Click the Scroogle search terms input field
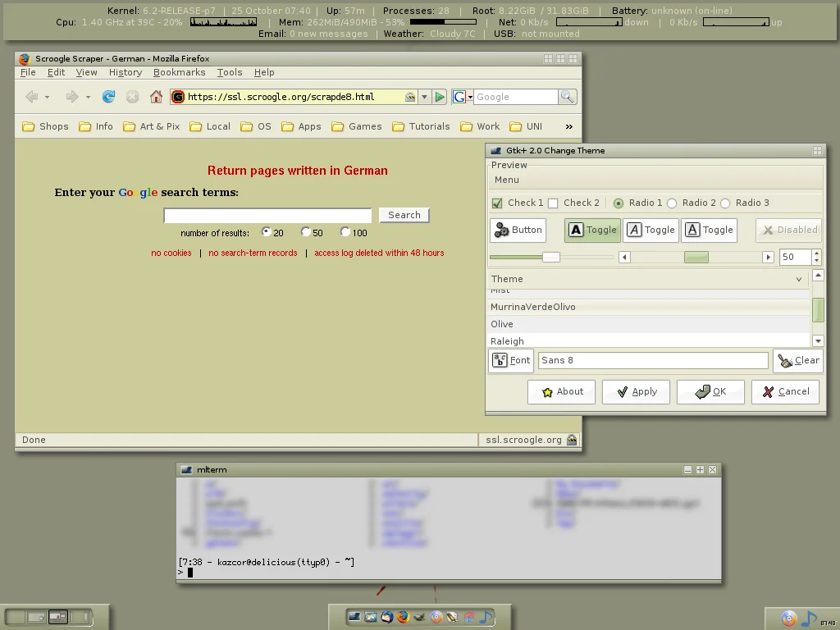The image size is (840, 630). point(267,216)
